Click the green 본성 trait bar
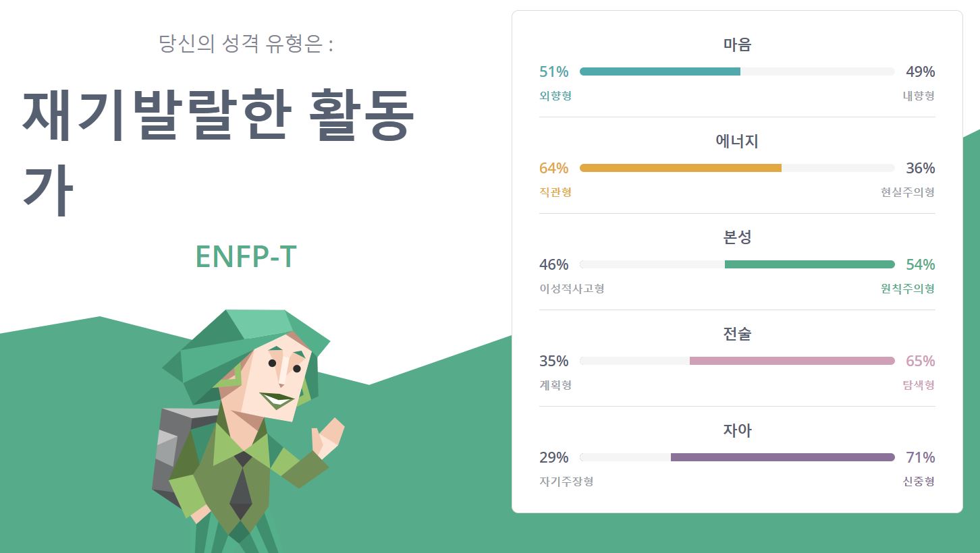This screenshot has width=980, height=553. tap(737, 264)
